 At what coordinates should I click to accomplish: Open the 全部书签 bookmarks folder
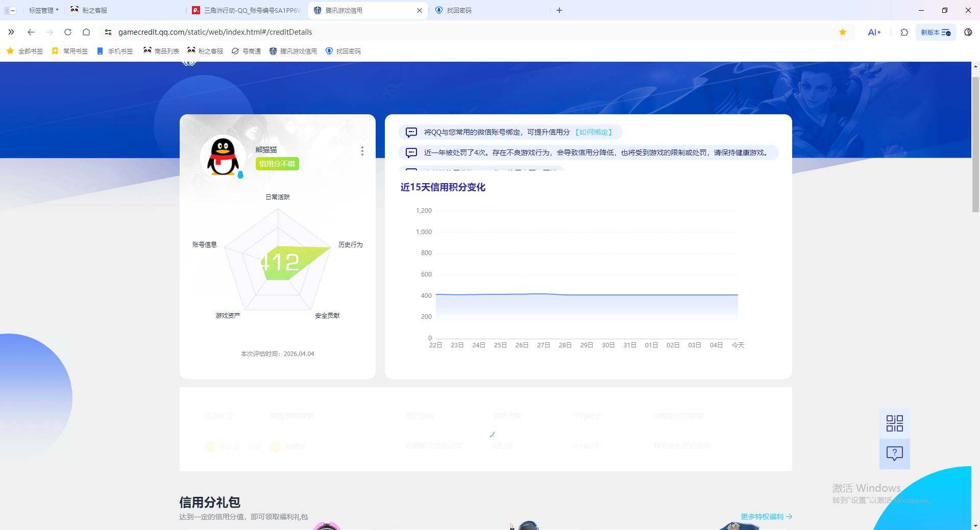pos(24,51)
